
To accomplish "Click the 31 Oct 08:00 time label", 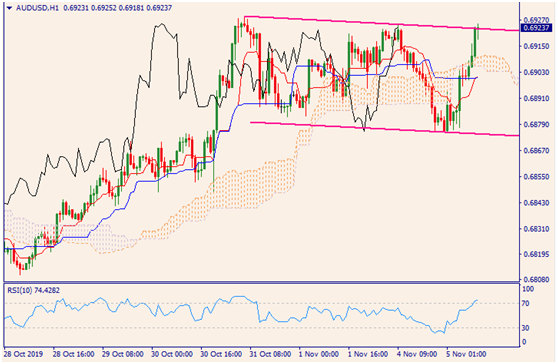I will 270,354.
